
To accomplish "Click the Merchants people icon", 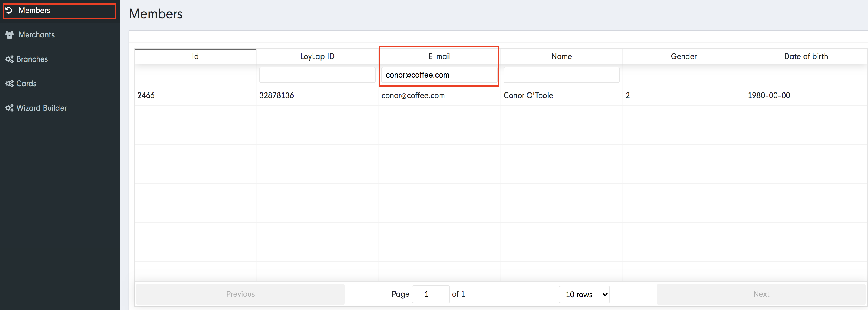I will [9, 35].
